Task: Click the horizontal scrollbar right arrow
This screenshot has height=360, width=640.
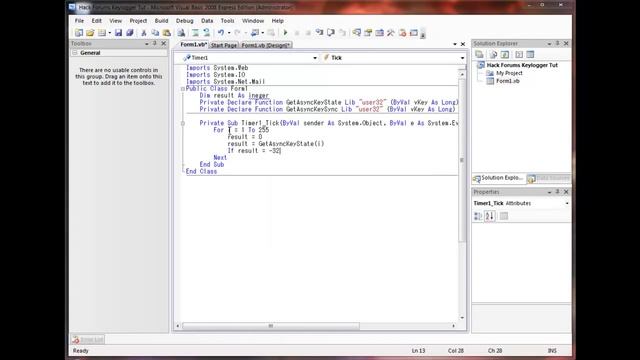Action: coord(453,326)
